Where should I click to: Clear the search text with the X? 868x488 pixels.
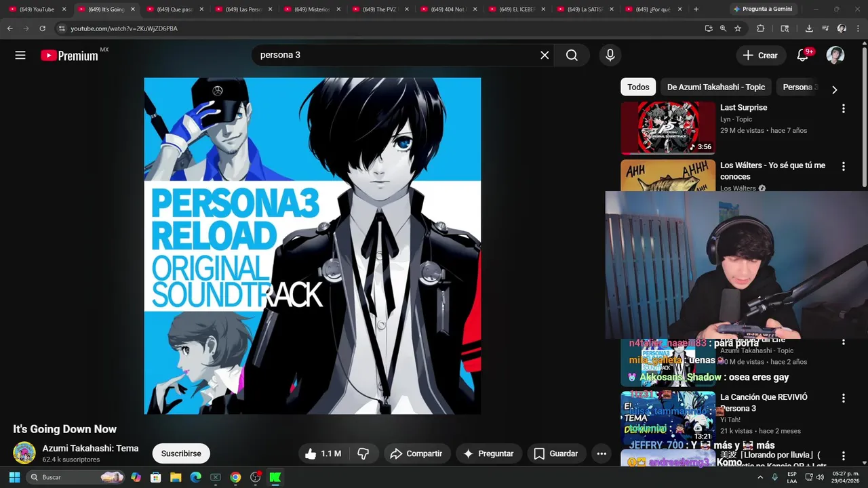click(545, 55)
